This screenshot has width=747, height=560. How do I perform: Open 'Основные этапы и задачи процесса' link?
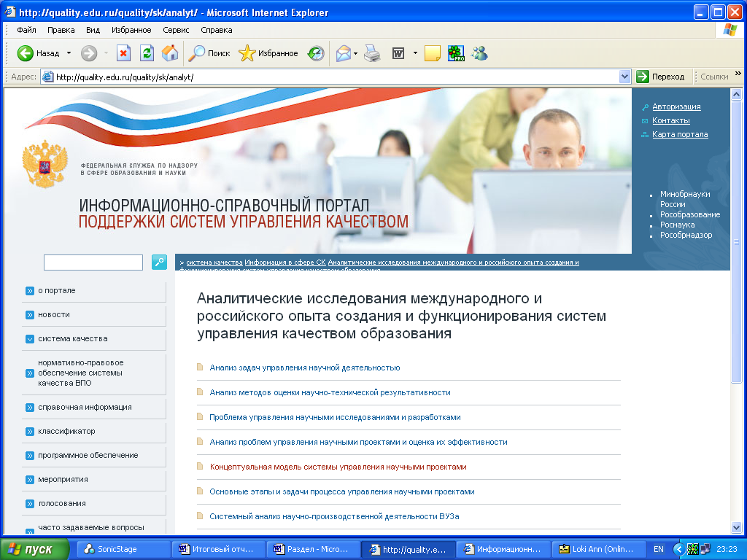342,491
